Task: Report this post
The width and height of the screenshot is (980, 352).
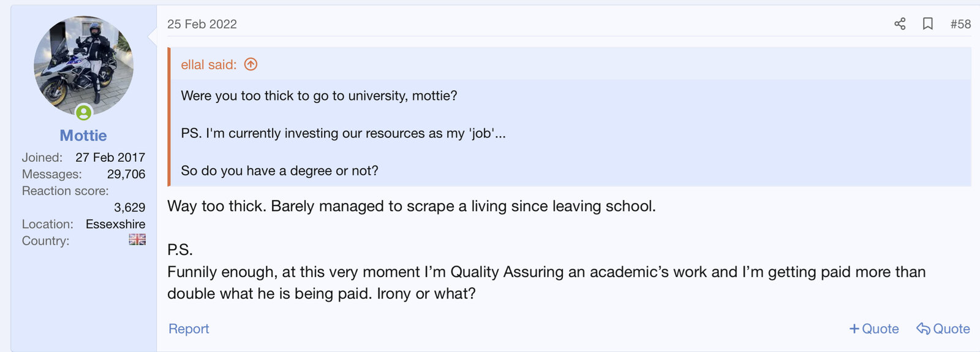Action: (x=189, y=329)
